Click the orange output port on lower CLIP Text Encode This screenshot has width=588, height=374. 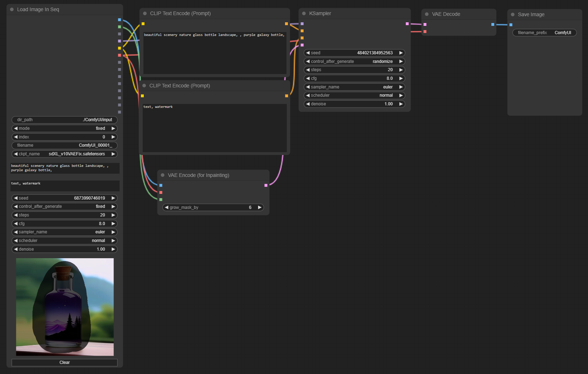[286, 96]
